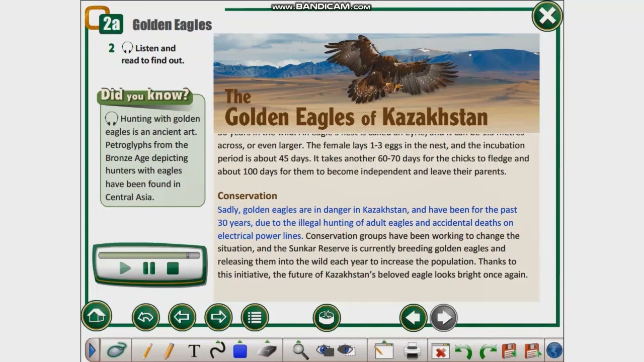
Task: Open the contents list button
Action: [x=255, y=317]
